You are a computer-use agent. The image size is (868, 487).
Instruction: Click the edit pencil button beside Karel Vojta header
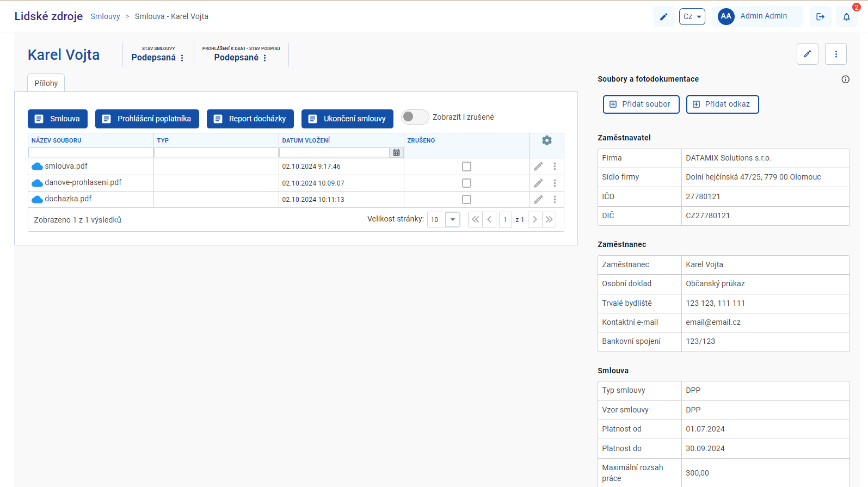point(807,54)
